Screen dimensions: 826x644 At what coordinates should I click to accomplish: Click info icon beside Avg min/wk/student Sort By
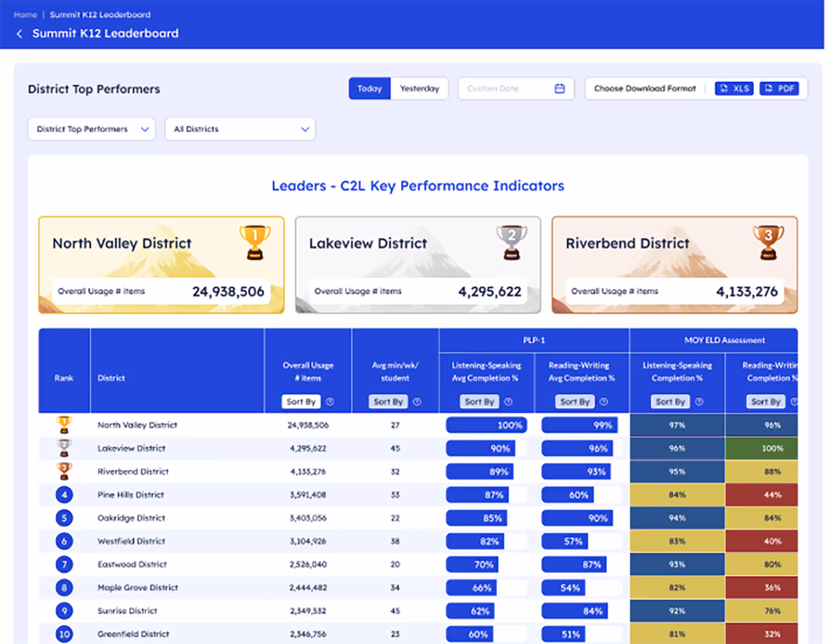point(417,402)
